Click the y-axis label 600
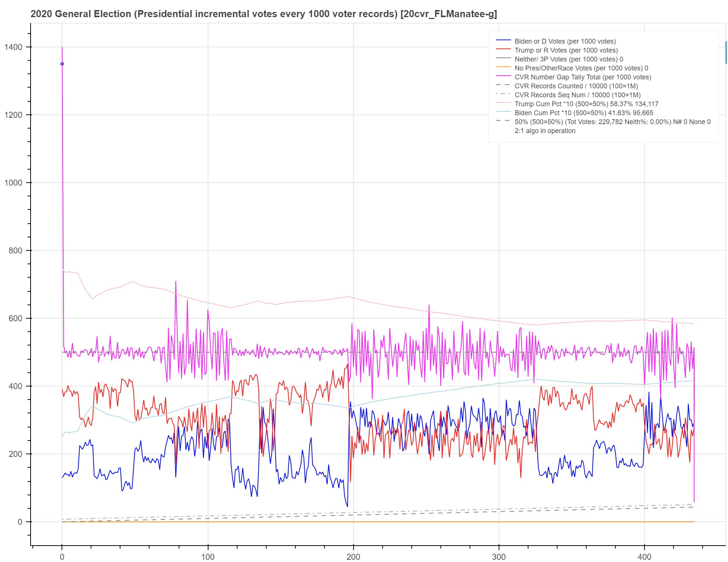 tap(15, 318)
